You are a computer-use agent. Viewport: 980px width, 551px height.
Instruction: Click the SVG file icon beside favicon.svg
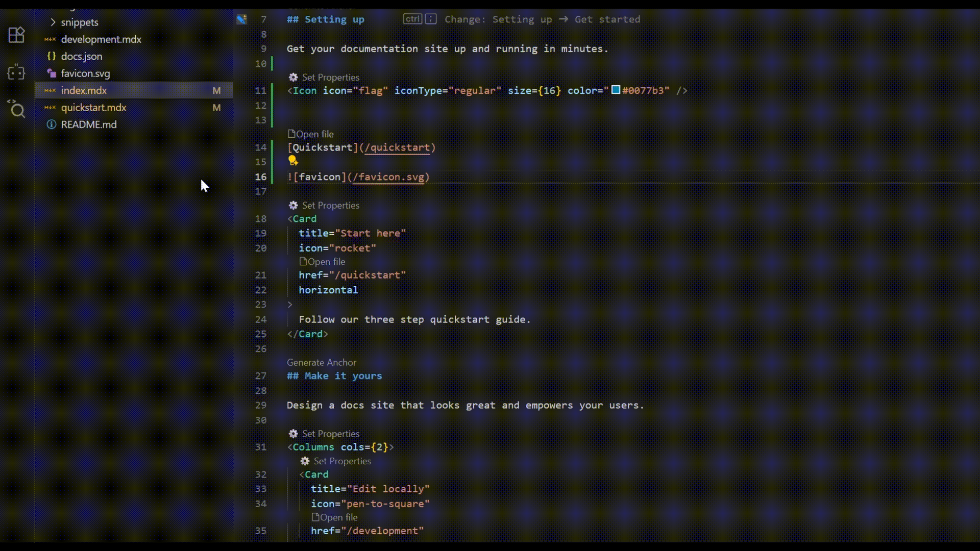51,73
